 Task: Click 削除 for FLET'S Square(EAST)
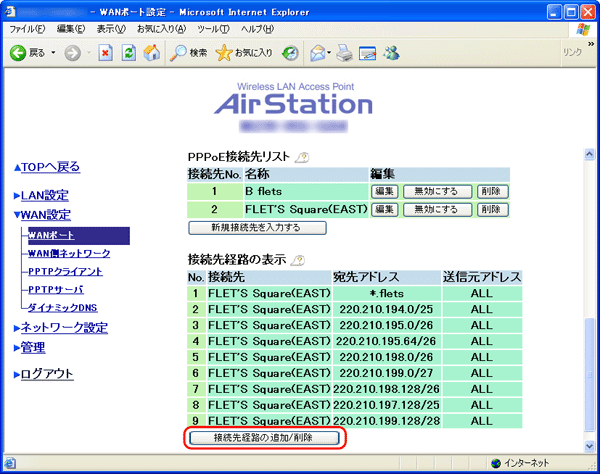click(x=493, y=210)
